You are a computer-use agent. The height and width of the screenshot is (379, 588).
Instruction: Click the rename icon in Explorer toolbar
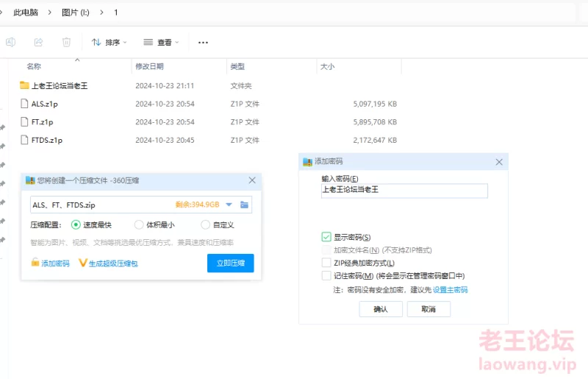11,43
